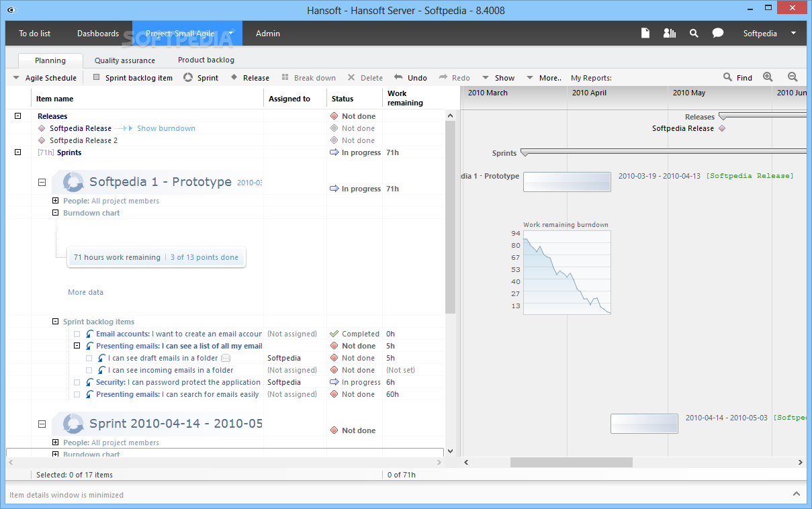This screenshot has width=812, height=509.
Task: Click the Softpedia Release milestone in timeline
Action: pyautogui.click(x=722, y=128)
